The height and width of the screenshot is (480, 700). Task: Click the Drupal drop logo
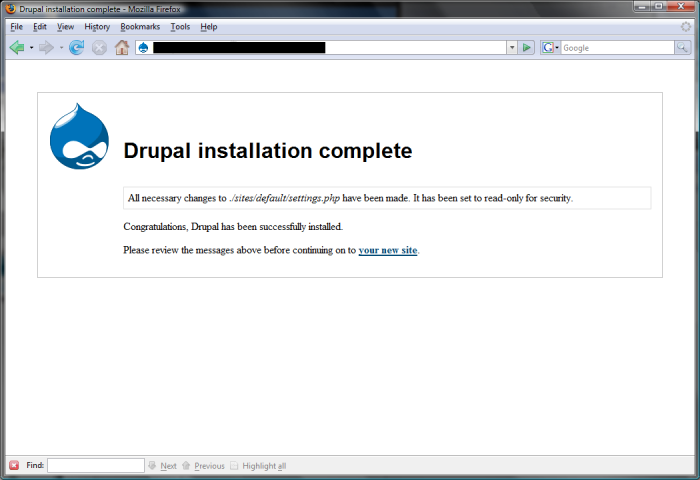click(79, 136)
